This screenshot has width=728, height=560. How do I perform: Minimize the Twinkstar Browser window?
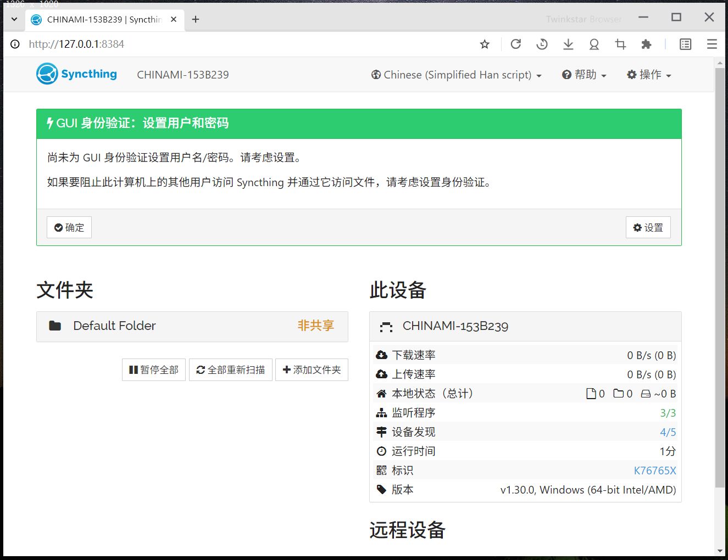[x=643, y=18]
